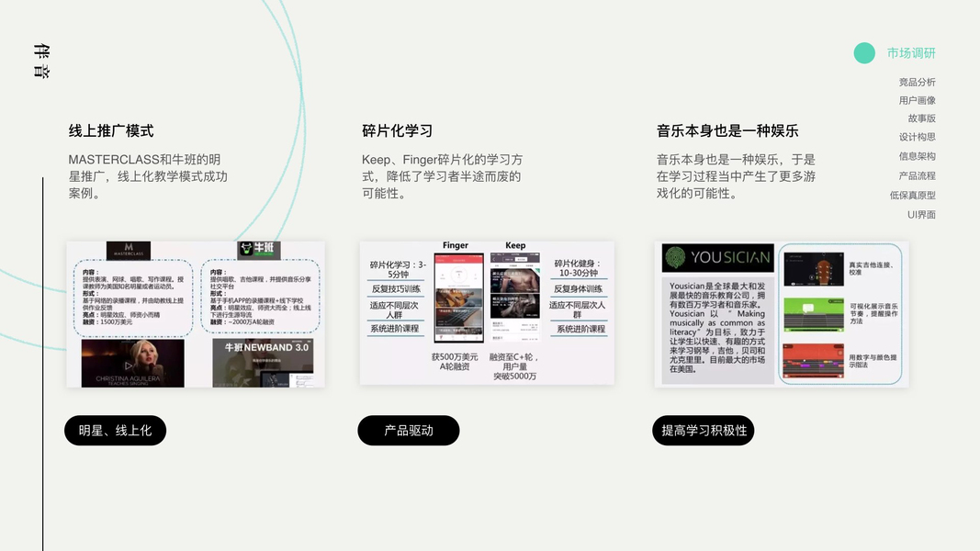Click the paragraph starting MASTERCLASS和牛班
Viewport: 980px width, 551px height.
click(x=148, y=176)
